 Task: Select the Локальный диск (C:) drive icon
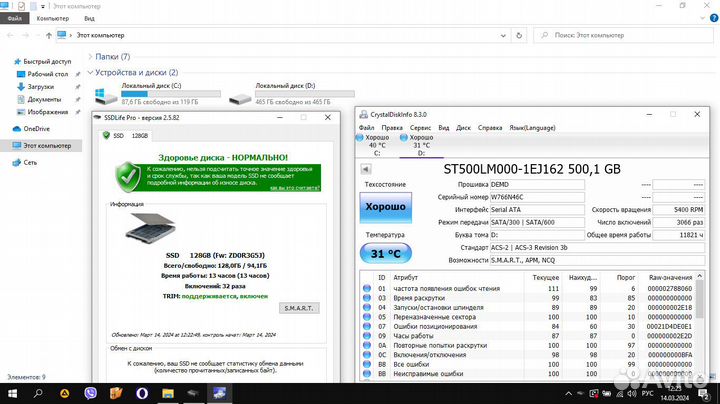point(106,96)
